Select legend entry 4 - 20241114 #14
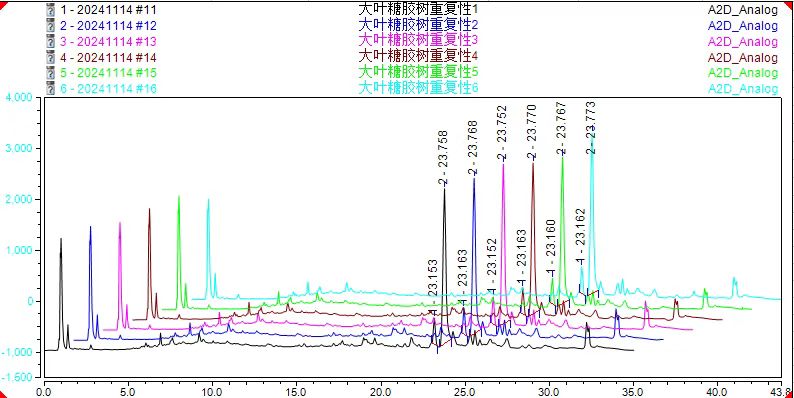The image size is (794, 398). [108, 57]
